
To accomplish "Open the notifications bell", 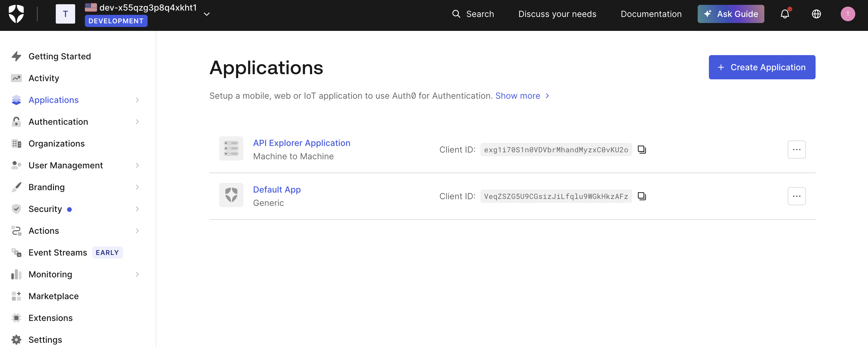I will point(784,14).
